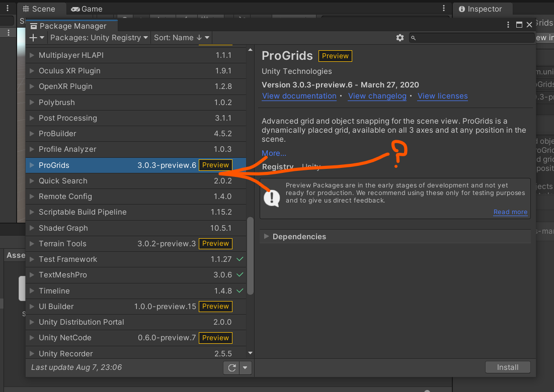Expand the Oculus XR Plugin versions arrow

pyautogui.click(x=32, y=70)
